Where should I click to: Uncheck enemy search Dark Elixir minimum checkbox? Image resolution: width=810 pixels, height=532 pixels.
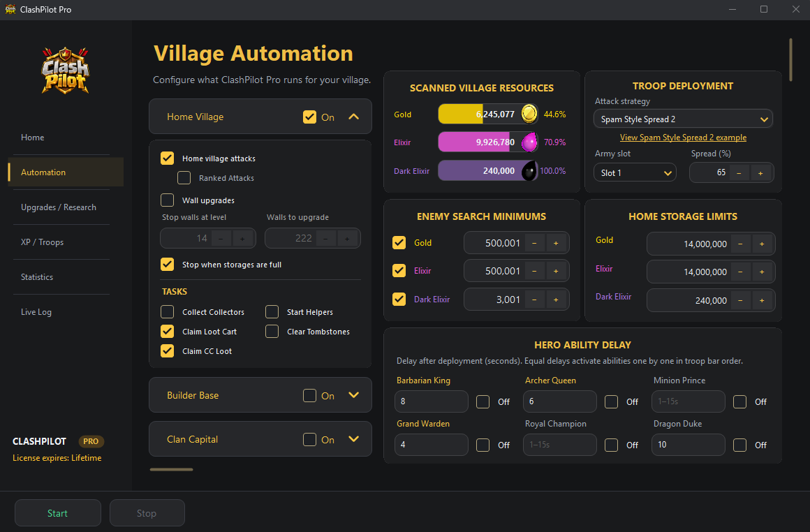(399, 299)
